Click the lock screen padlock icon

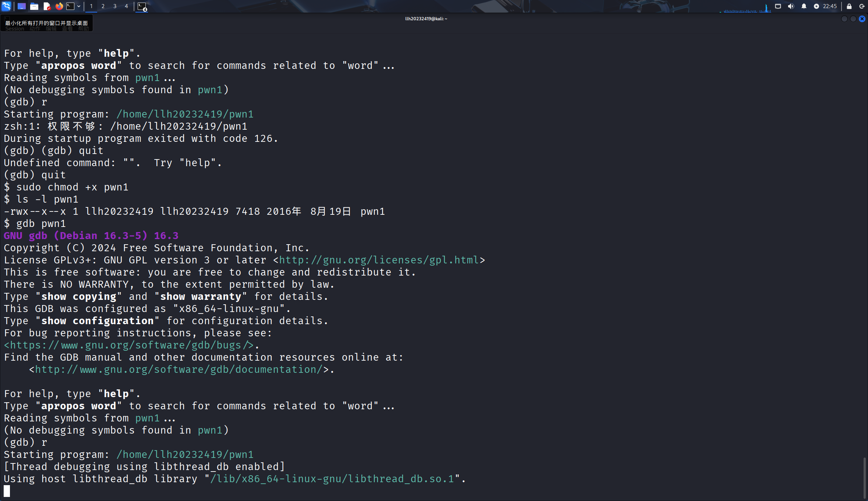click(849, 6)
